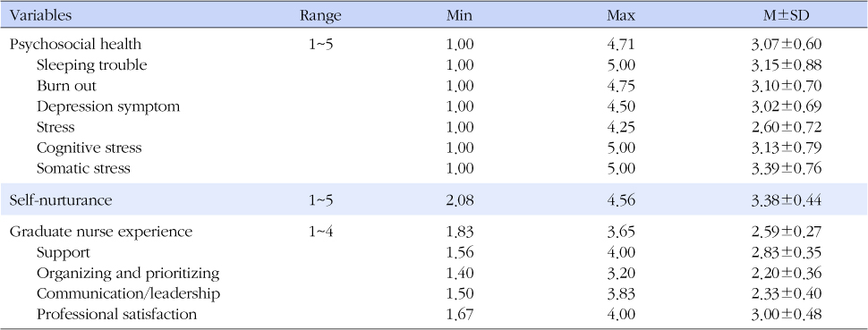This screenshot has width=868, height=330.
Task: Click the Cognitive stress row label
Action: [x=89, y=148]
